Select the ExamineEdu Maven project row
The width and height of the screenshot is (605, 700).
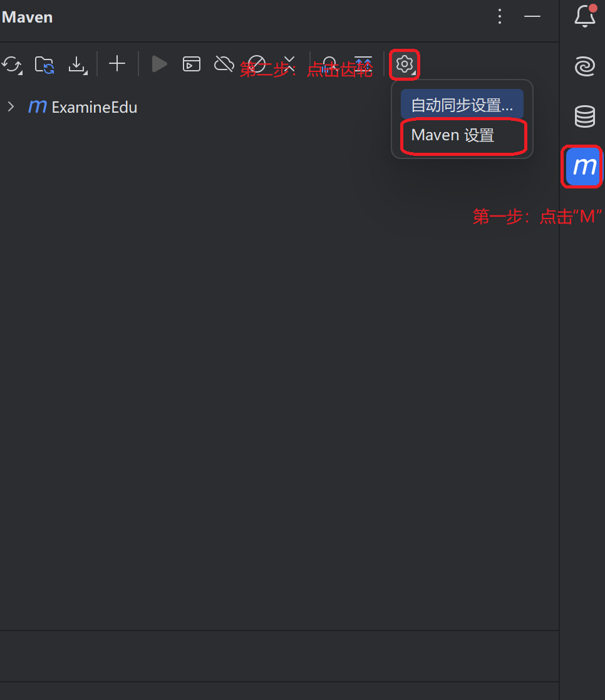[279, 106]
